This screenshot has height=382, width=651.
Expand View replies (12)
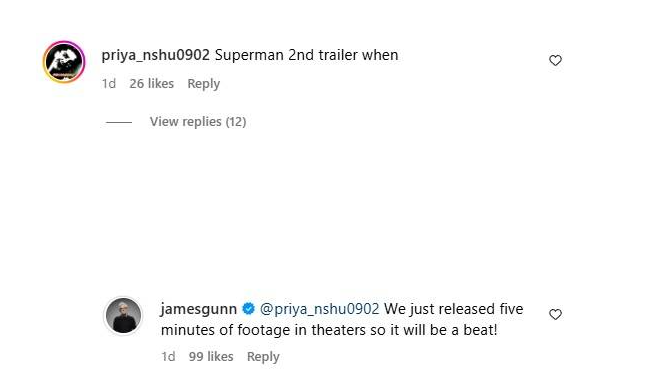point(198,122)
